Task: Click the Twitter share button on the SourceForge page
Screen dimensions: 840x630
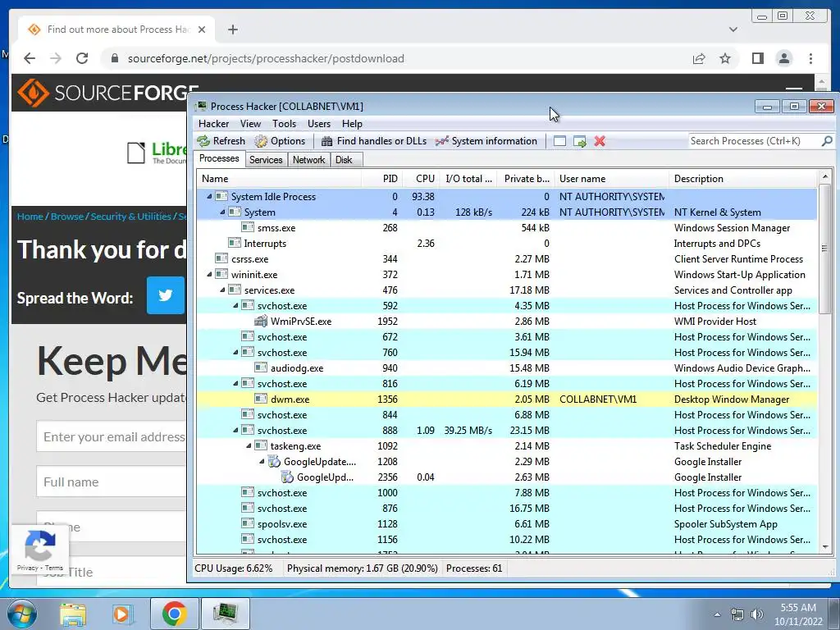Action: point(166,295)
